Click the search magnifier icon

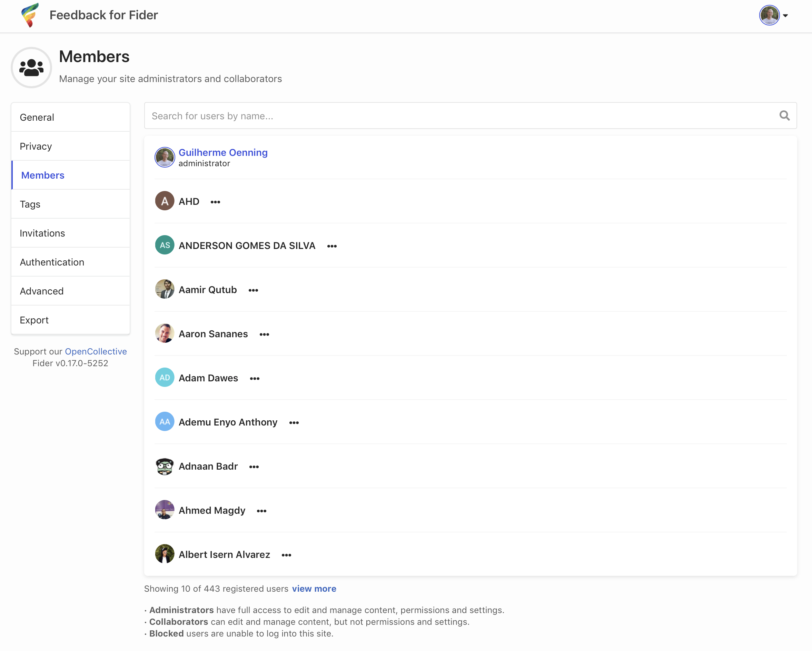784,116
